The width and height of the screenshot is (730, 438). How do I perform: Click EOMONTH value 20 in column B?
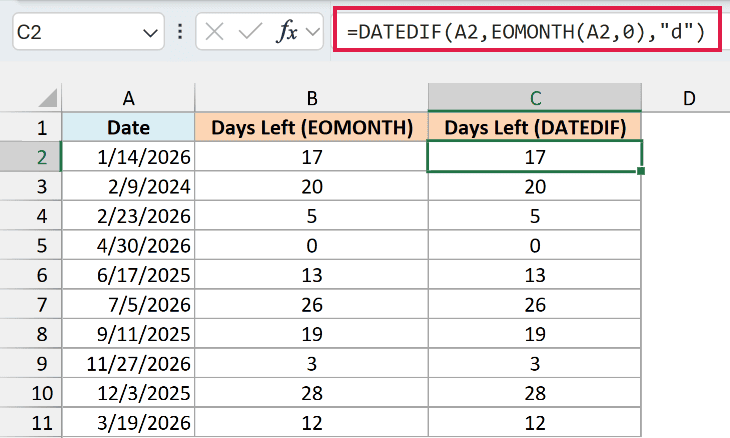coord(311,186)
